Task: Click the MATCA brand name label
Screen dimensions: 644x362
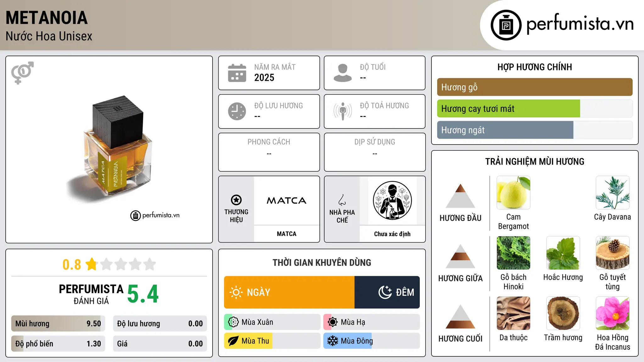Action: (286, 234)
